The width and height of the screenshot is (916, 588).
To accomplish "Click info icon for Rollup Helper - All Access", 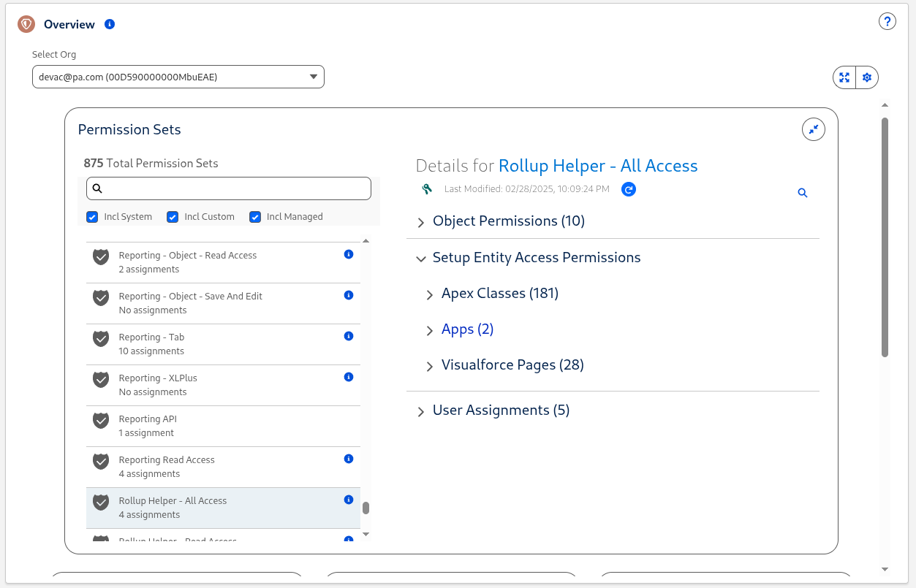I will point(349,500).
